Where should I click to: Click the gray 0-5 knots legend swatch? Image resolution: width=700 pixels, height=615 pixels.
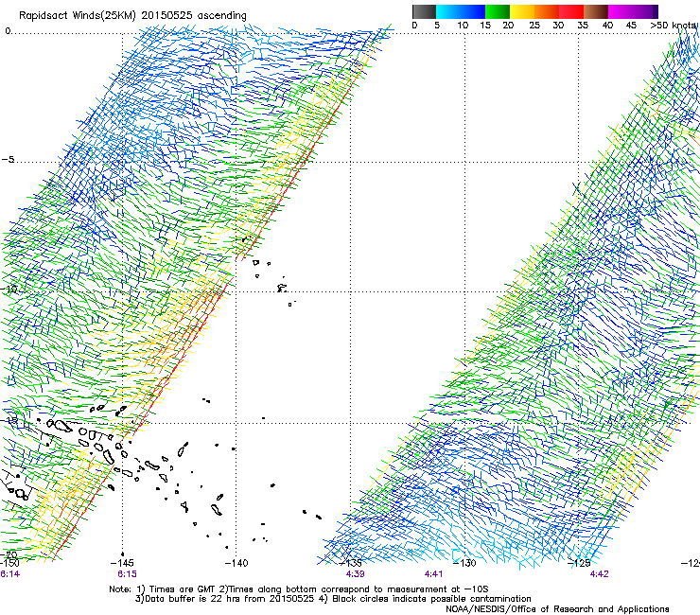click(x=424, y=11)
